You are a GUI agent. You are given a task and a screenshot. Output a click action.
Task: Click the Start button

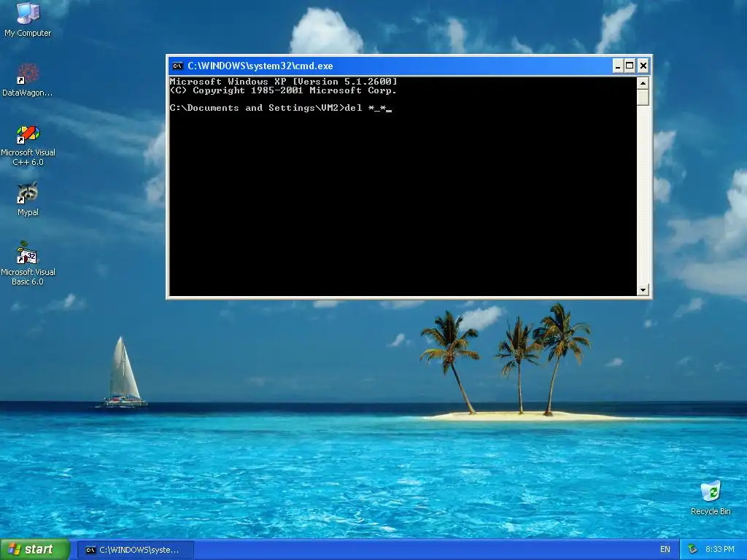click(34, 550)
